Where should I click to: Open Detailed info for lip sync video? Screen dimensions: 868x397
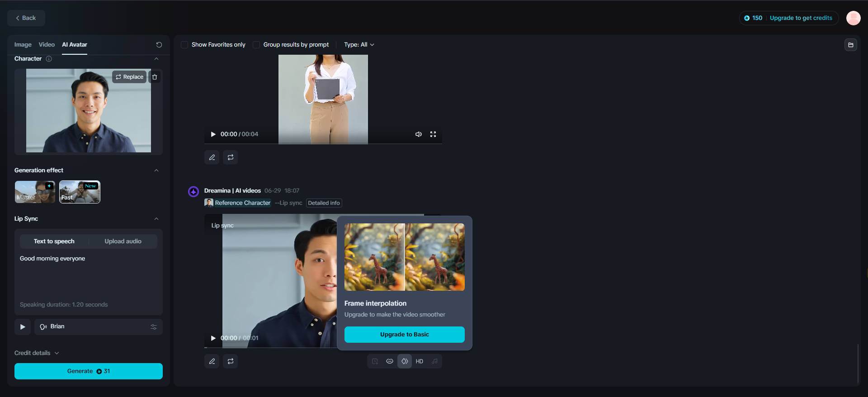(x=324, y=203)
